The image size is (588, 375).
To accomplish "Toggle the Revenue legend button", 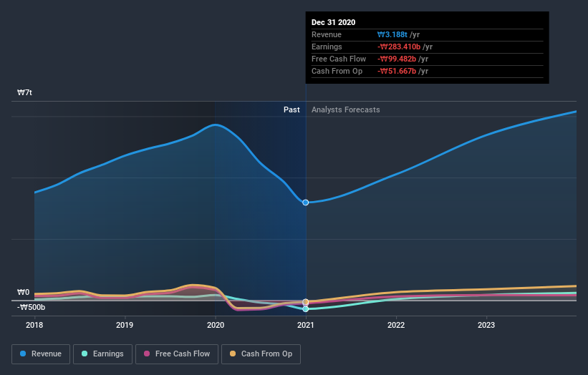I will [x=41, y=354].
